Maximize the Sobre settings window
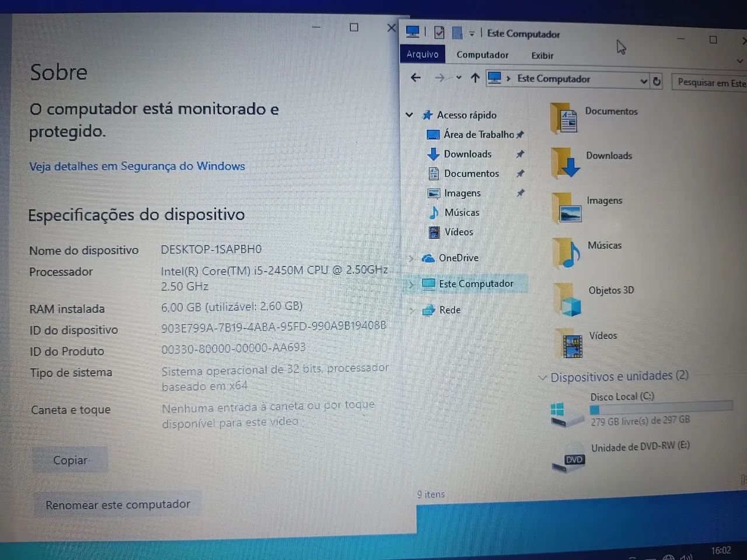The width and height of the screenshot is (747, 560). (354, 27)
